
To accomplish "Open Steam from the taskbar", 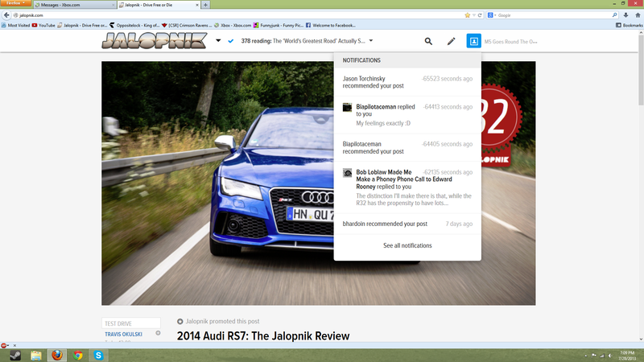I will (15, 356).
